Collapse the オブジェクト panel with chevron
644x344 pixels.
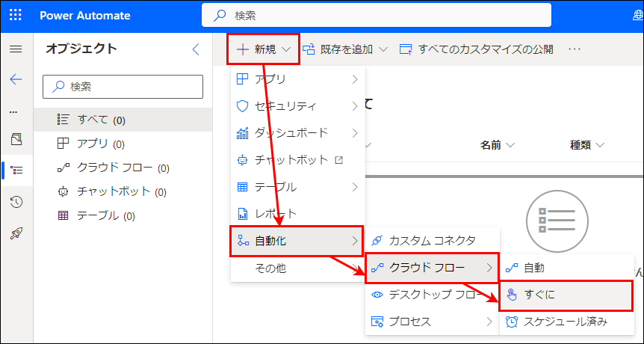(196, 49)
